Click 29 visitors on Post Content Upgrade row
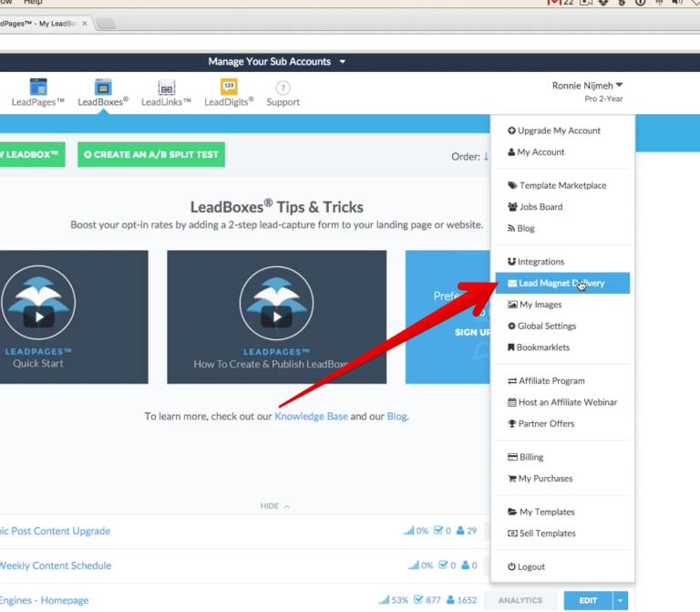Image resolution: width=700 pixels, height=612 pixels. (467, 531)
